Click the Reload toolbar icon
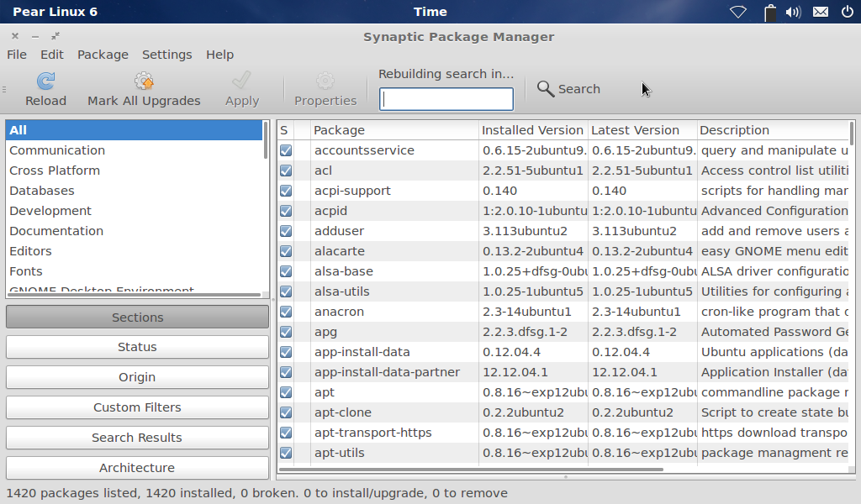The height and width of the screenshot is (504, 861). pyautogui.click(x=45, y=81)
